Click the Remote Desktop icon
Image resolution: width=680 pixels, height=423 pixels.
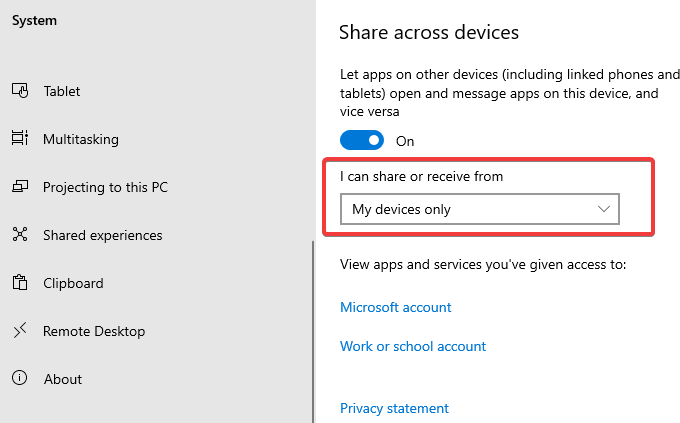click(20, 331)
